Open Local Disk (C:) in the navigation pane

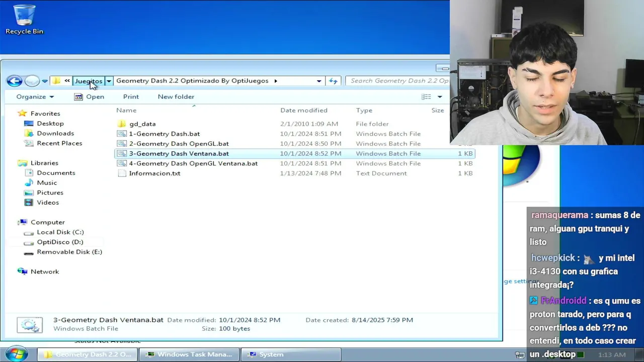click(x=60, y=232)
